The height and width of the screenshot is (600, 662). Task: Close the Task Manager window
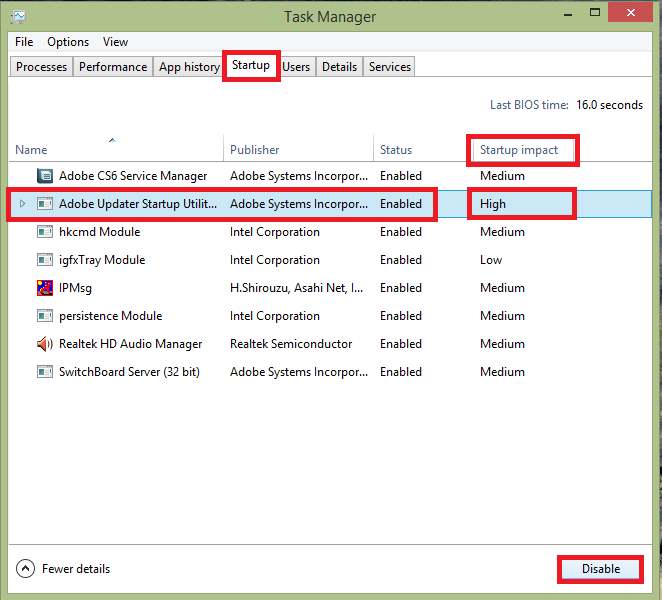(628, 12)
